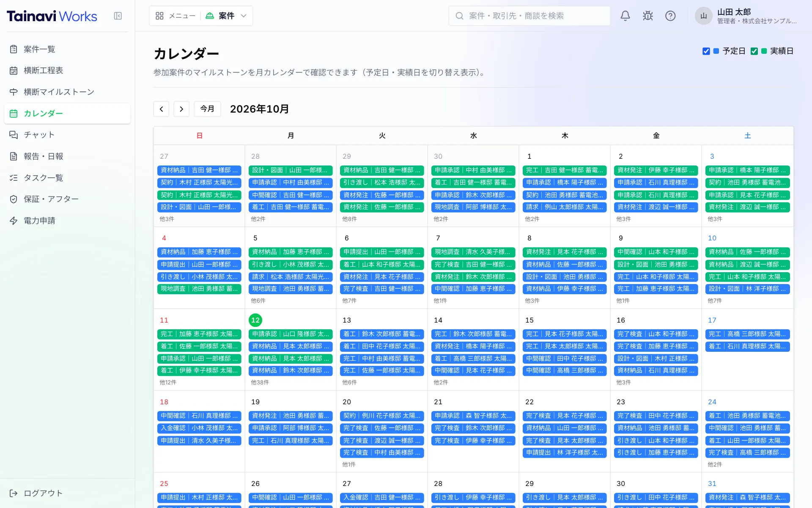Collapse the sidebar with the panel icon

pos(118,16)
